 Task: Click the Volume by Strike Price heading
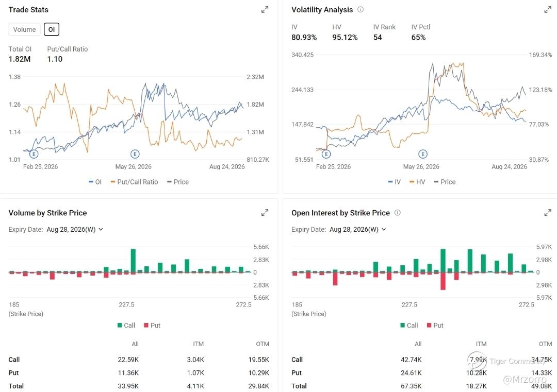tap(47, 213)
